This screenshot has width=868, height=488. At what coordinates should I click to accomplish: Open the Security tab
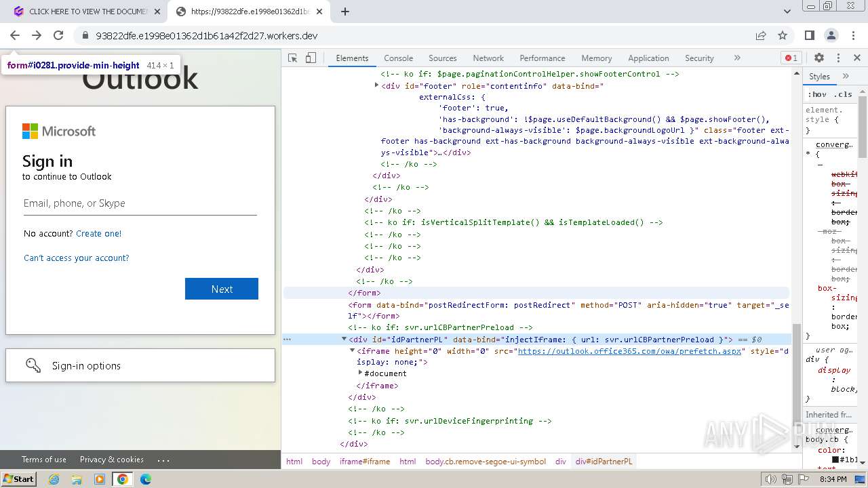699,58
